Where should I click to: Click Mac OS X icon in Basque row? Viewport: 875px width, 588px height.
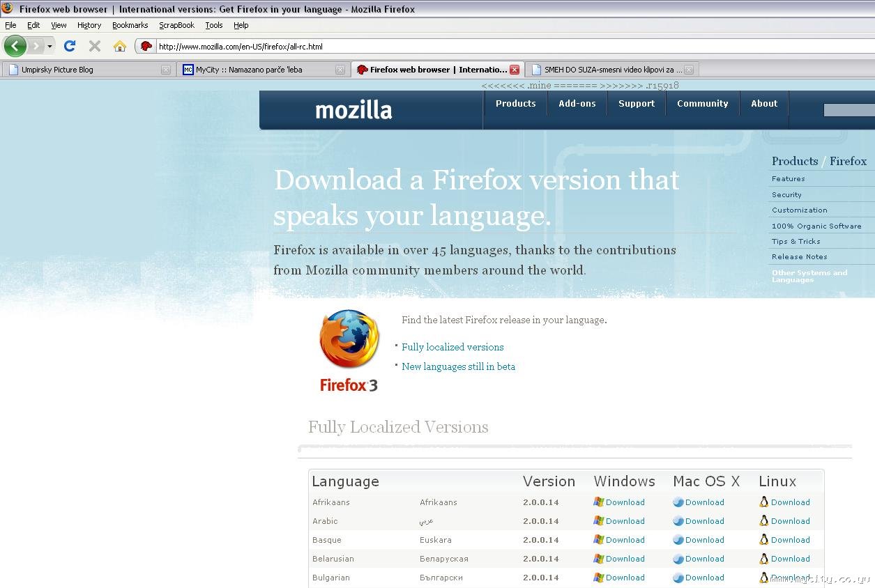[678, 540]
